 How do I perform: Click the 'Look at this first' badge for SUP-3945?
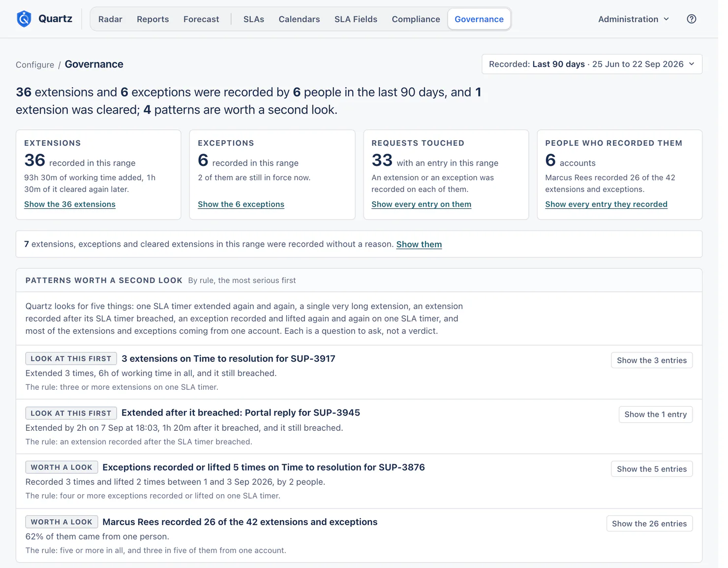pyautogui.click(x=71, y=413)
